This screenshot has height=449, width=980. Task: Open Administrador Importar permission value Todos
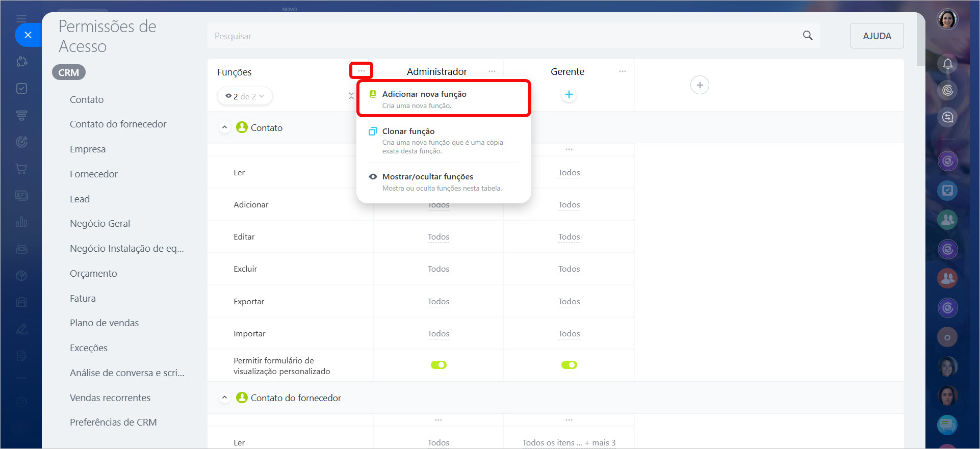[439, 334]
